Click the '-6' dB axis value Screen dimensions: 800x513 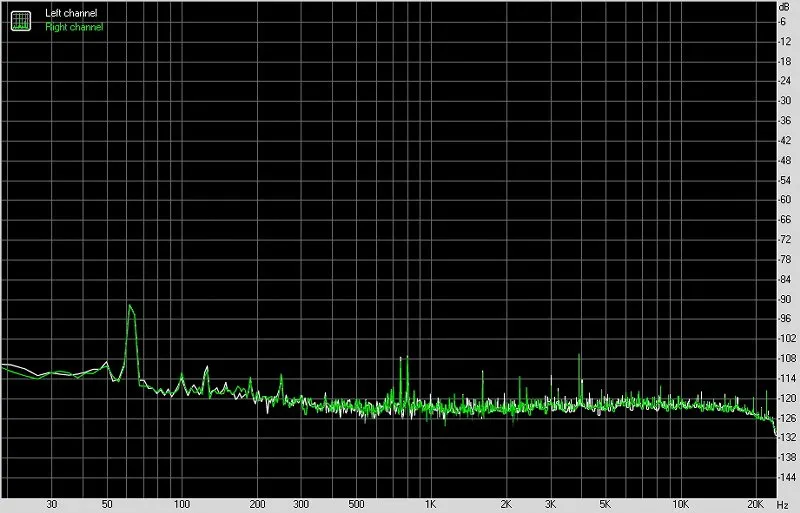(x=783, y=22)
